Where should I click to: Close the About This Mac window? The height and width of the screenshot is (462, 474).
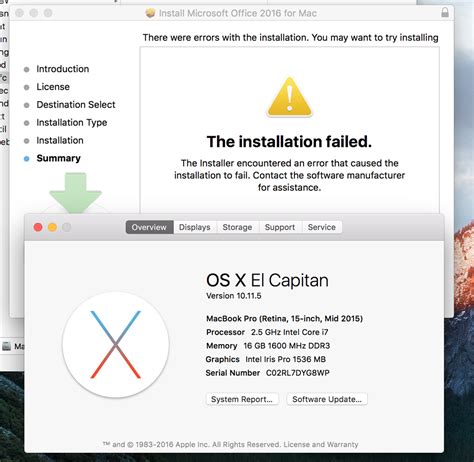click(x=38, y=227)
